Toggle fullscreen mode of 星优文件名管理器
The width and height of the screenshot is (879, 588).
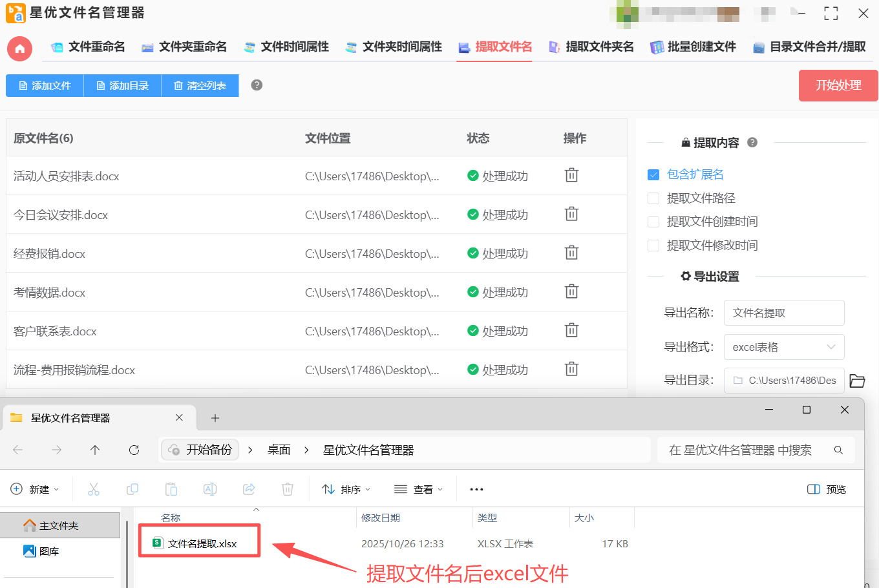click(x=831, y=13)
